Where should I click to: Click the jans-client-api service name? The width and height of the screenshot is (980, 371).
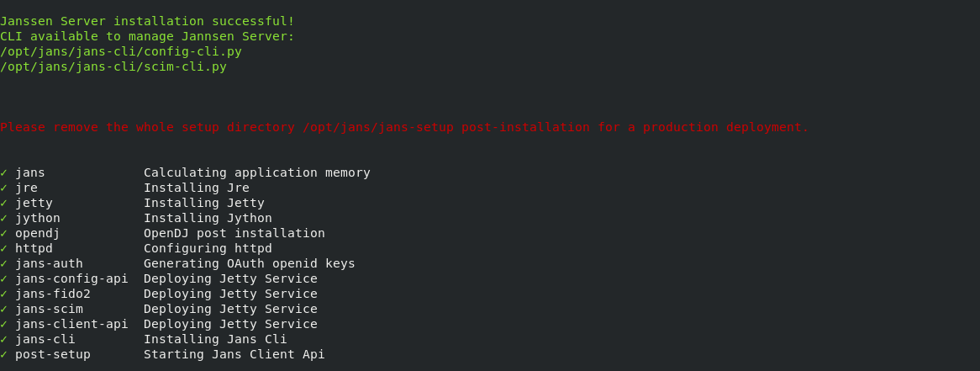click(x=71, y=324)
